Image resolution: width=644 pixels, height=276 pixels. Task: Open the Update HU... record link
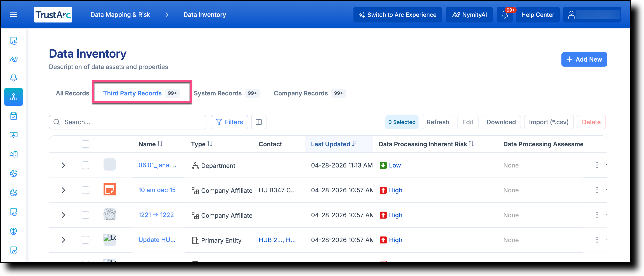point(157,240)
